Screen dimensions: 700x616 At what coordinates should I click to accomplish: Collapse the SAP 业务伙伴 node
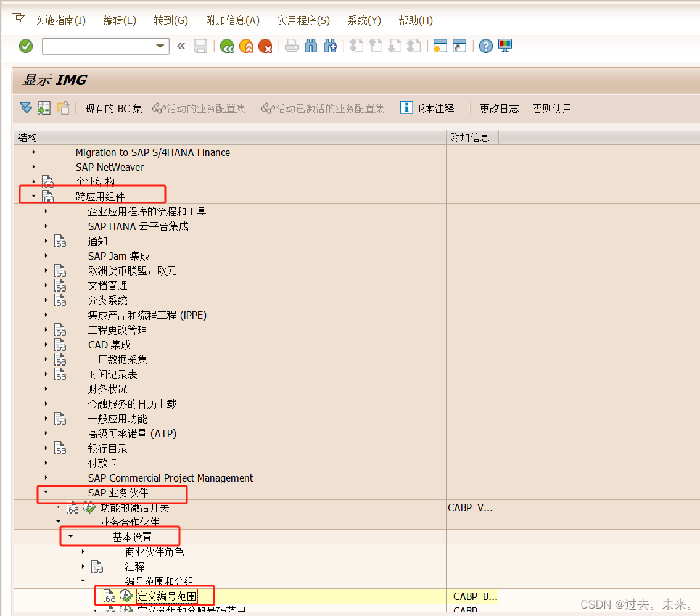coord(46,492)
